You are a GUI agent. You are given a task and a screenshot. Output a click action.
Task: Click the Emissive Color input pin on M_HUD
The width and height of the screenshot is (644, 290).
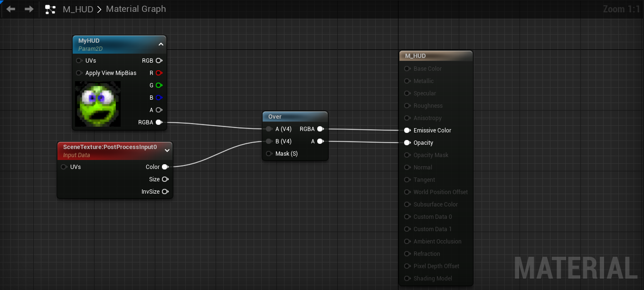407,130
